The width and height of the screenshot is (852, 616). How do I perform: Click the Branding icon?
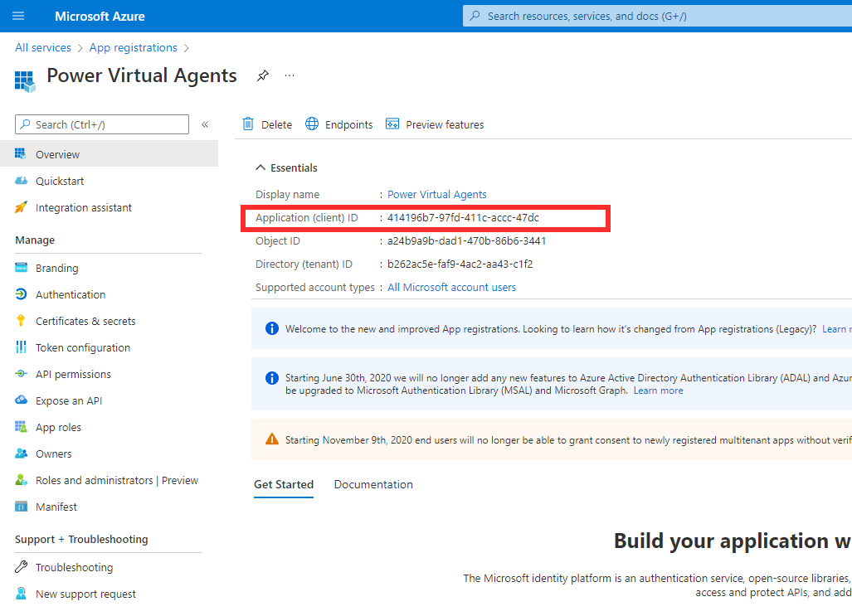pyautogui.click(x=22, y=267)
